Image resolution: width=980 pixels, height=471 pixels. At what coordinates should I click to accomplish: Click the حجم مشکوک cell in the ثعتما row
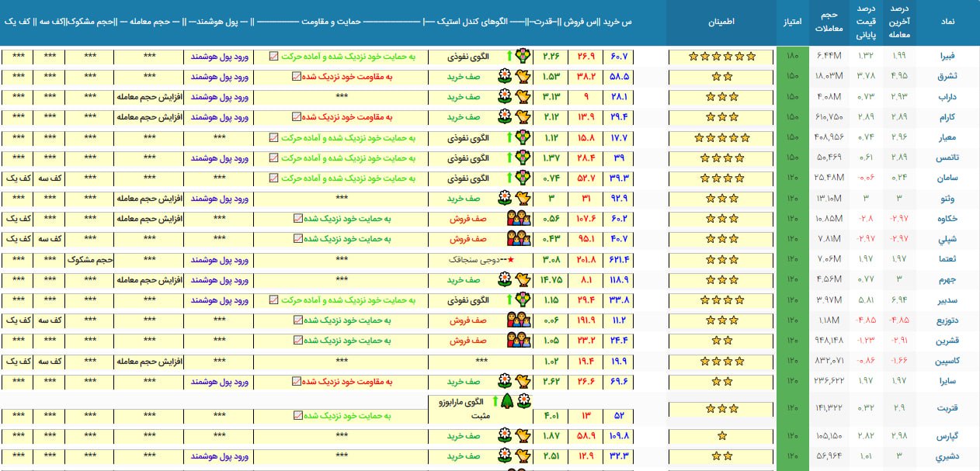coord(89,259)
